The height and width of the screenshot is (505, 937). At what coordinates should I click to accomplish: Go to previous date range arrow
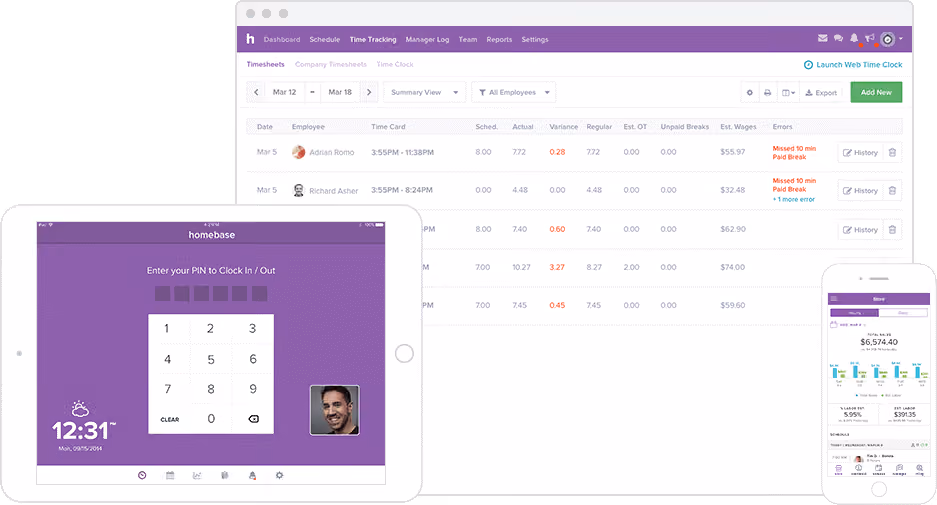pos(256,92)
